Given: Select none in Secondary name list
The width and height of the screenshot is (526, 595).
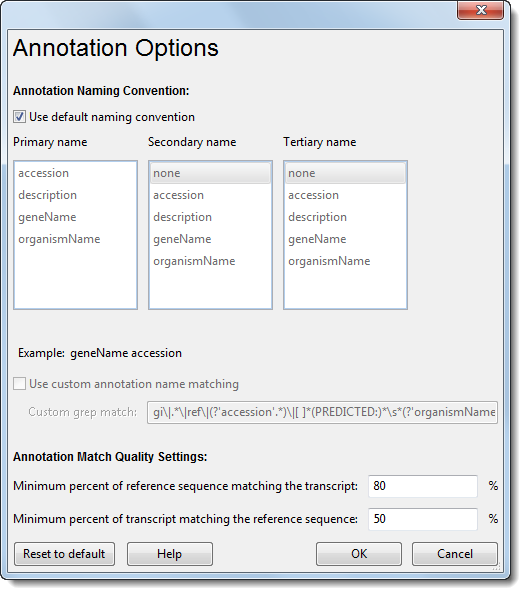Looking at the screenshot, I should [210, 173].
